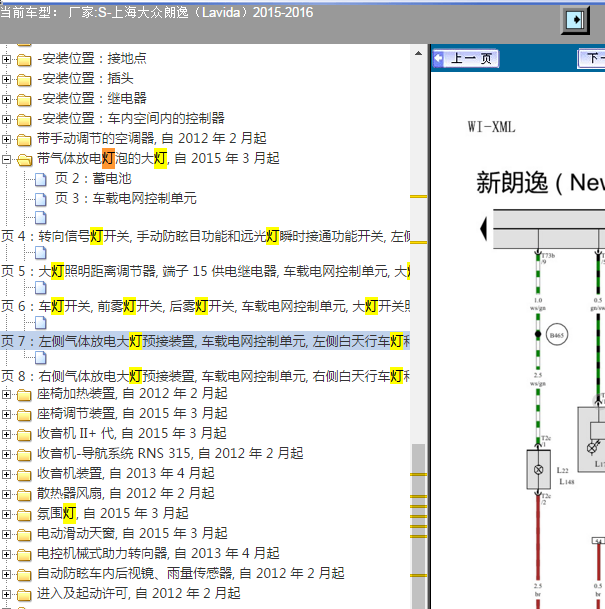The width and height of the screenshot is (605, 609).
Task: Open page icon for 页 2：蓄电池
Action: coord(40,179)
